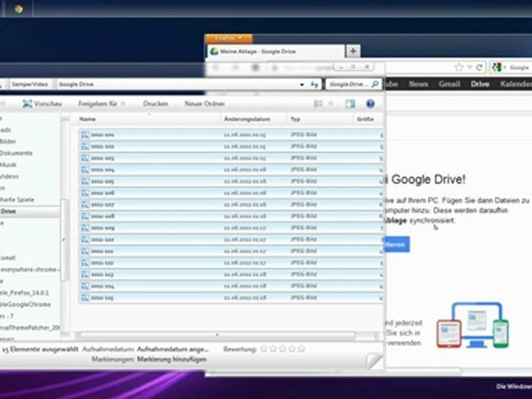Open the Firefox_14.0.1 folder in sidebar
532x399 pixels.
[x=24, y=293]
